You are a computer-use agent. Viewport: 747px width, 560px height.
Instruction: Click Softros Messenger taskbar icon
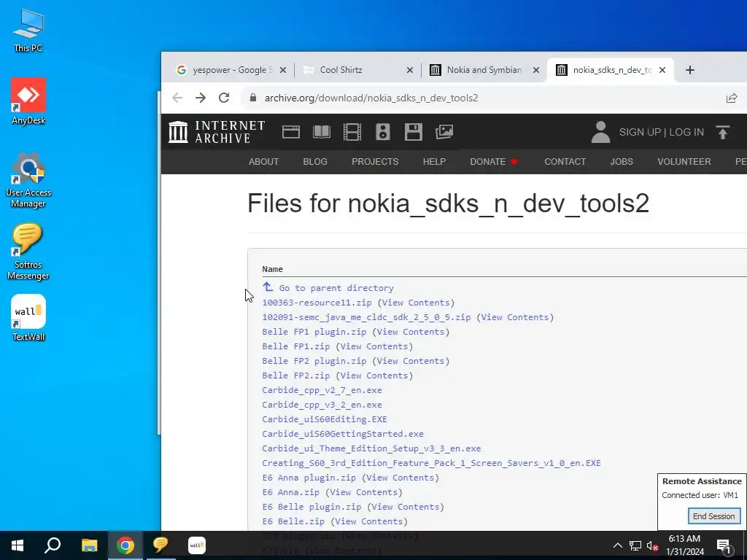pos(160,545)
